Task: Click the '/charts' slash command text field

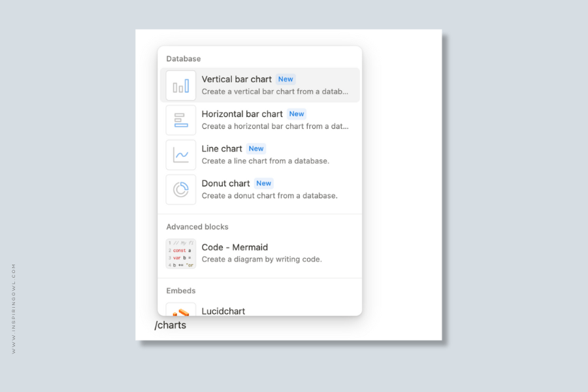Action: (171, 325)
